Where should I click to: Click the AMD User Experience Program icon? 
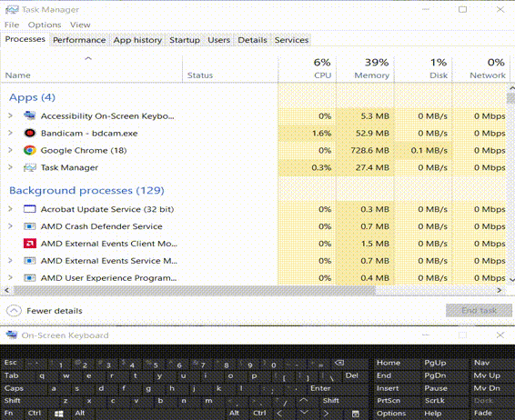tap(29, 278)
